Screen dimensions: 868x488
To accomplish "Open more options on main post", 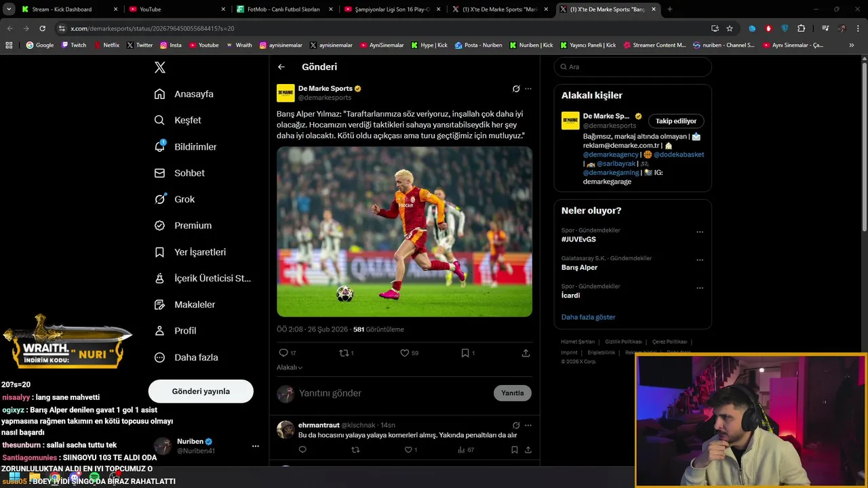I will (528, 89).
